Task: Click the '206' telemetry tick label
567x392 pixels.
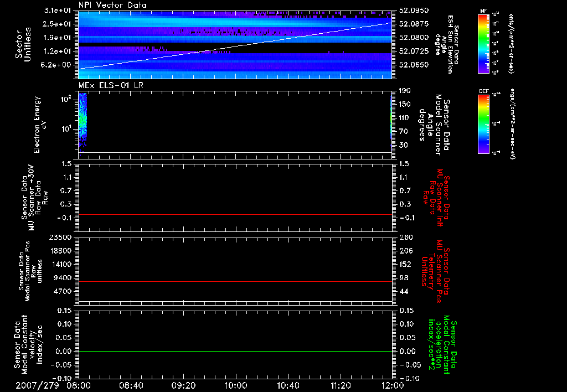Action: [405, 251]
